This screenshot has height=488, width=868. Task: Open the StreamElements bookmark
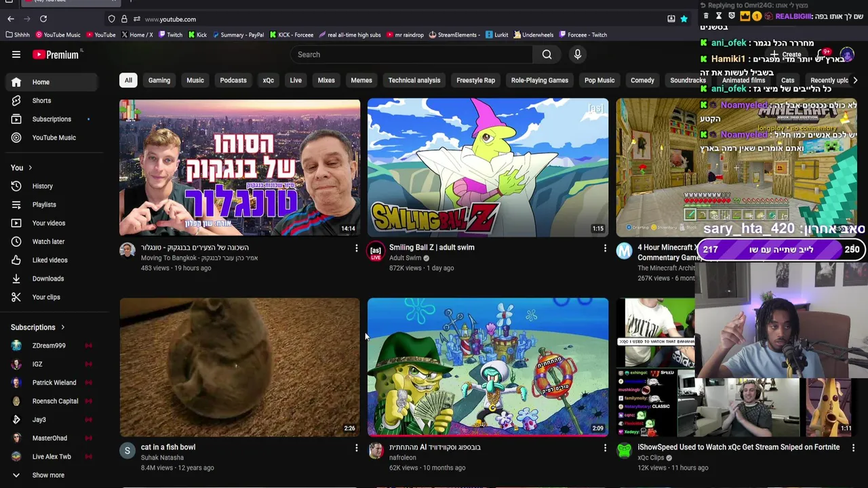tap(454, 35)
